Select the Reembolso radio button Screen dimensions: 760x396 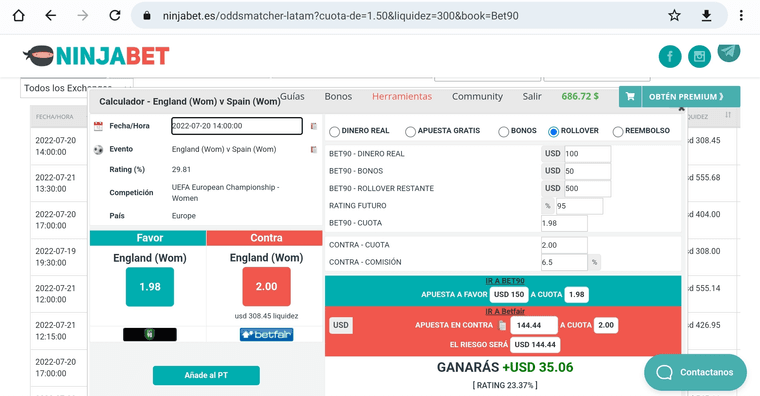click(x=618, y=131)
